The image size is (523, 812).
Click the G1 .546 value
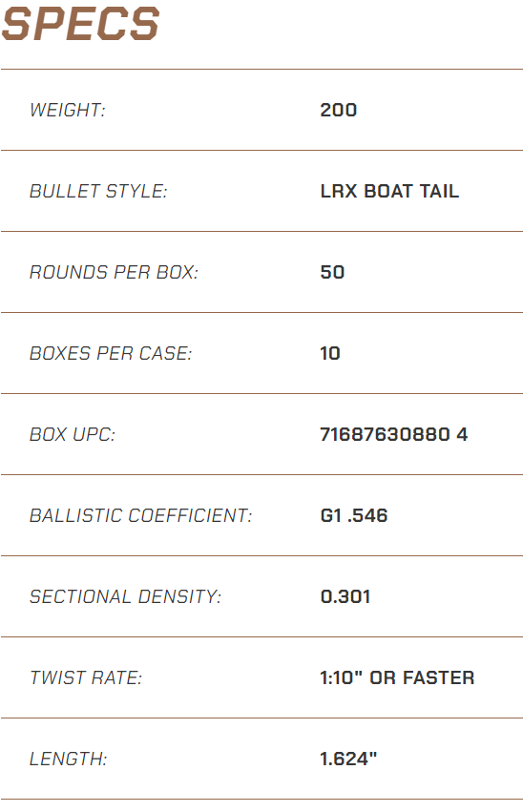pyautogui.click(x=354, y=516)
